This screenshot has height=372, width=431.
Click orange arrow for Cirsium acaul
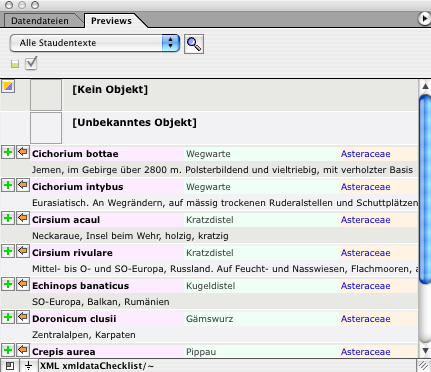[x=22, y=218]
